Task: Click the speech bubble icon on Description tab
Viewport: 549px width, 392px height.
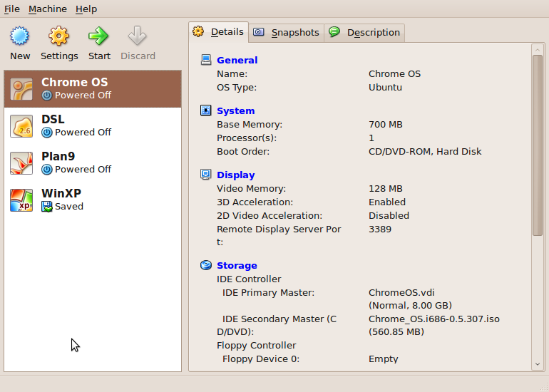Action: pos(334,32)
